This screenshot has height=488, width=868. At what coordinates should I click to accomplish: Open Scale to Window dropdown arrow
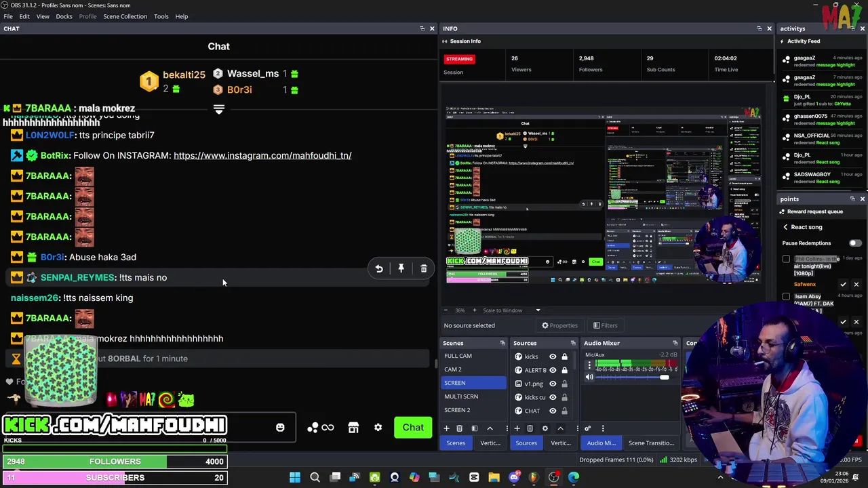click(x=538, y=310)
